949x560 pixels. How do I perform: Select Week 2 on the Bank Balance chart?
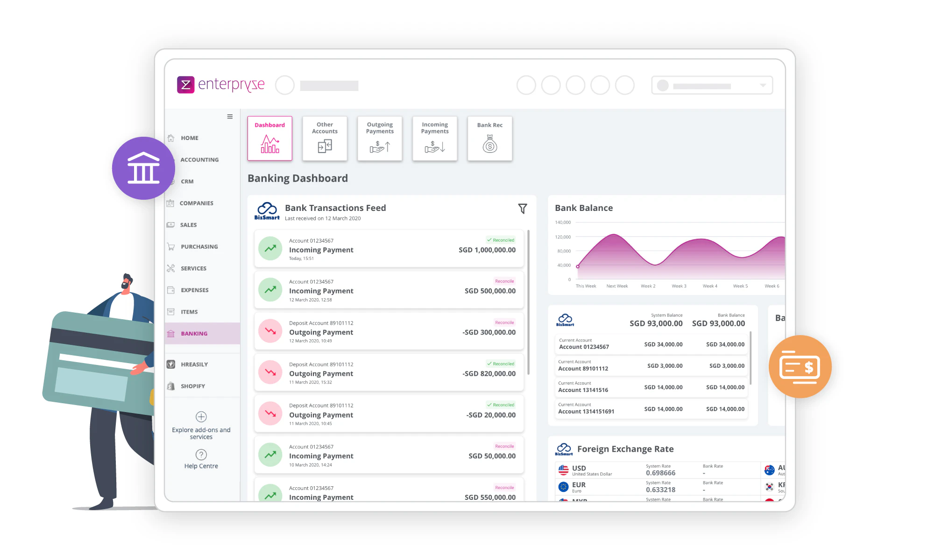point(648,286)
